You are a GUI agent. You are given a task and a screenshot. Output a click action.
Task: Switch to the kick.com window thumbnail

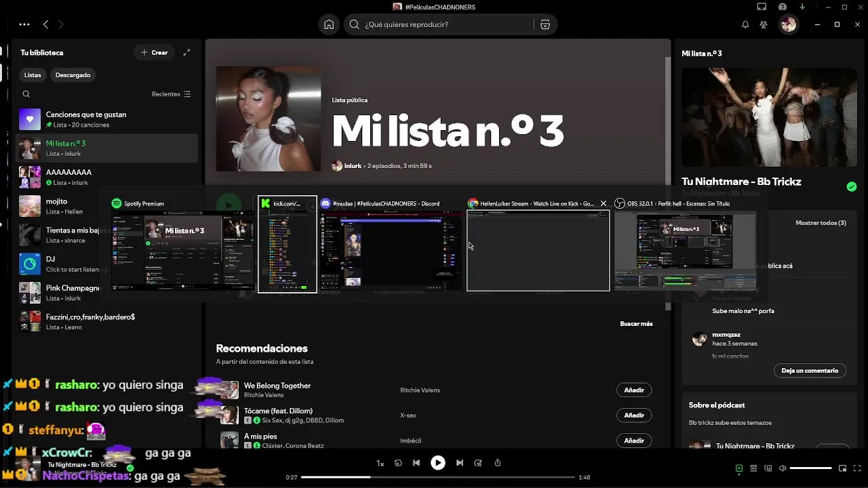coord(287,244)
